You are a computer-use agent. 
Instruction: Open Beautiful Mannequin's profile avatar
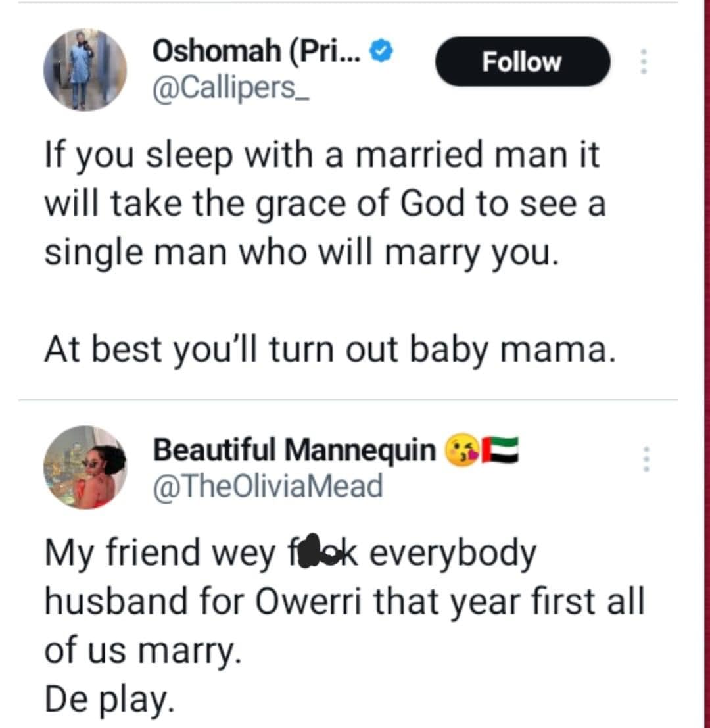click(85, 468)
